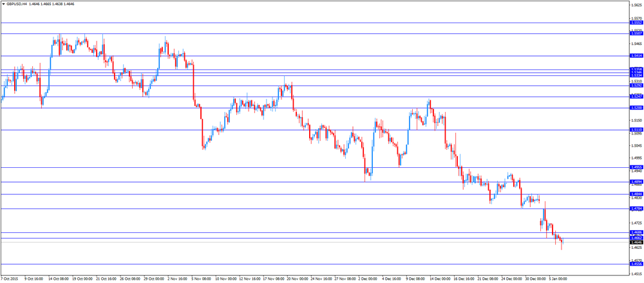Click the 21 Oct 16:00 time label
The height and width of the screenshot is (283, 644).
[x=106, y=278]
